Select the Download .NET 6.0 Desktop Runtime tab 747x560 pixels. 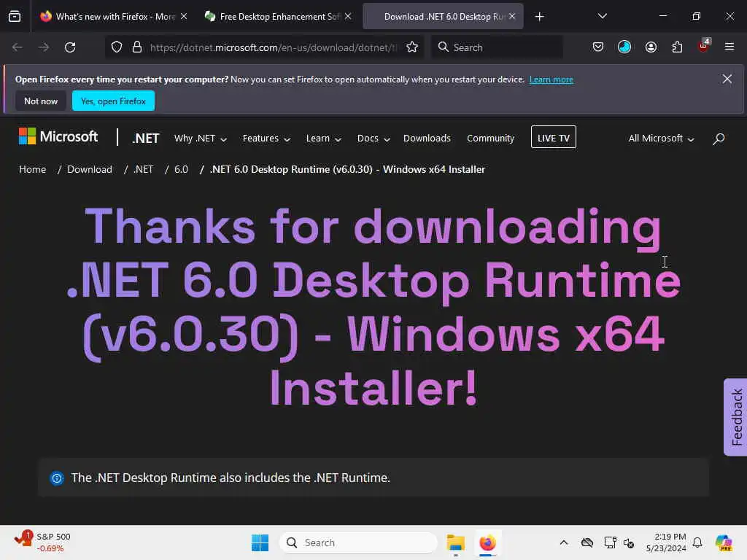[x=443, y=17]
